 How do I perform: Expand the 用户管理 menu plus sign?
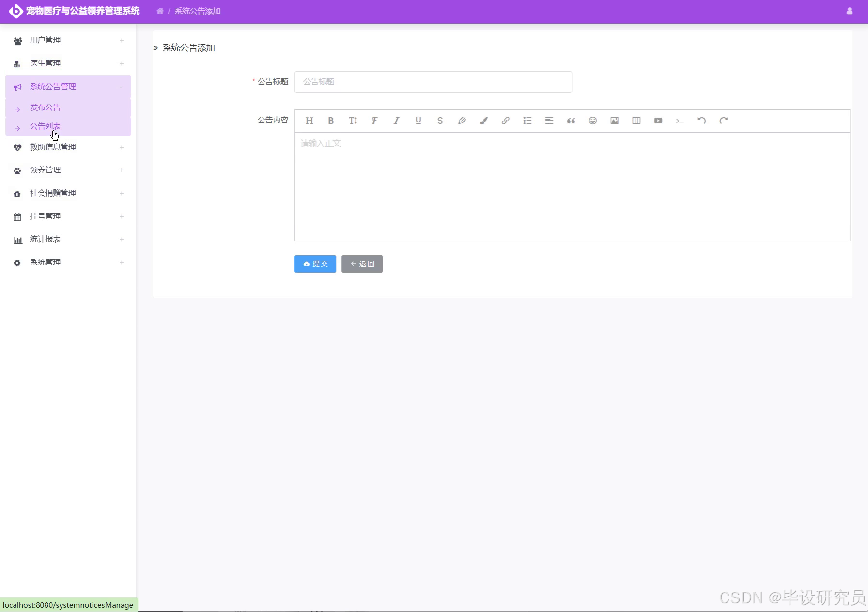(122, 40)
